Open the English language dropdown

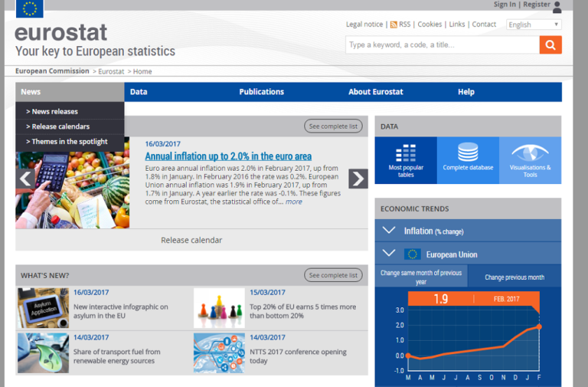[x=534, y=25]
